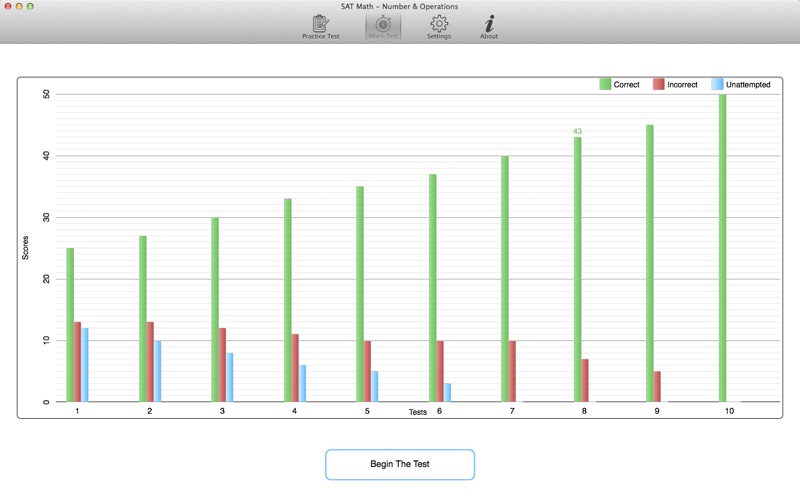Select the green Correct bar labeled 43
The image size is (800, 500).
577,269
